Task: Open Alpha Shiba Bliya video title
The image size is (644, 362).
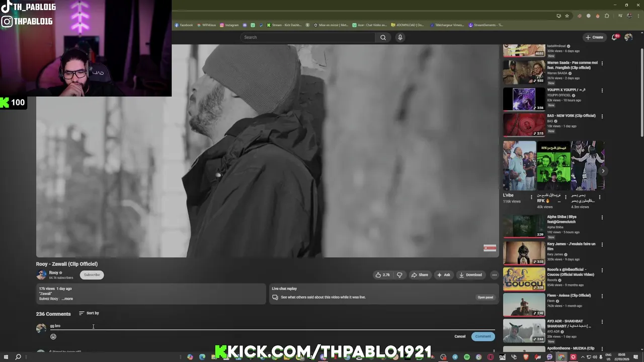Action: click(x=562, y=219)
